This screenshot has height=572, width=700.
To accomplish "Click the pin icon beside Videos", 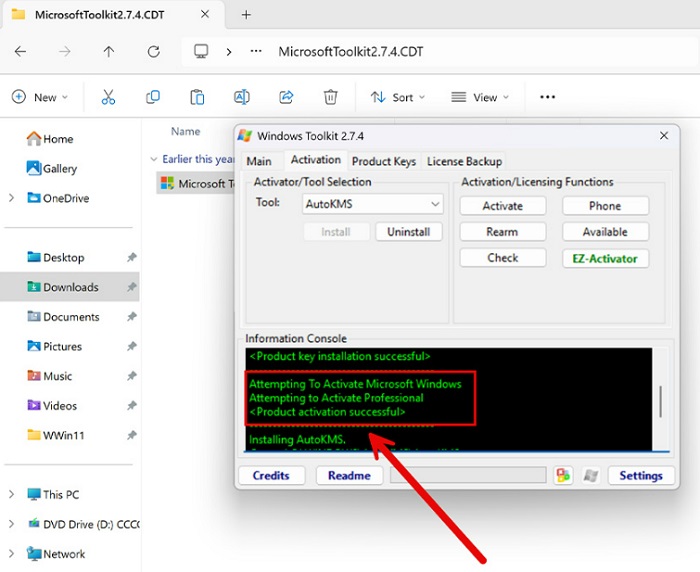I will point(131,405).
